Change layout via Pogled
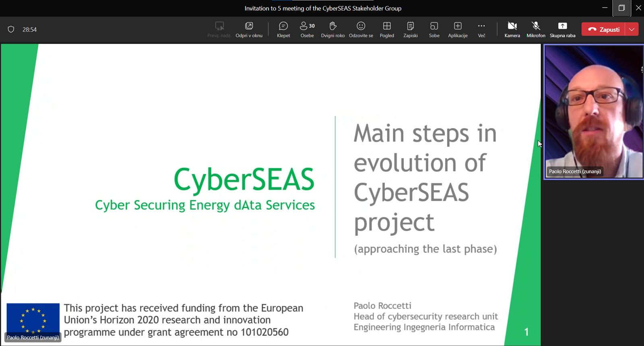Screen dimensions: 644x346 [x=387, y=30]
